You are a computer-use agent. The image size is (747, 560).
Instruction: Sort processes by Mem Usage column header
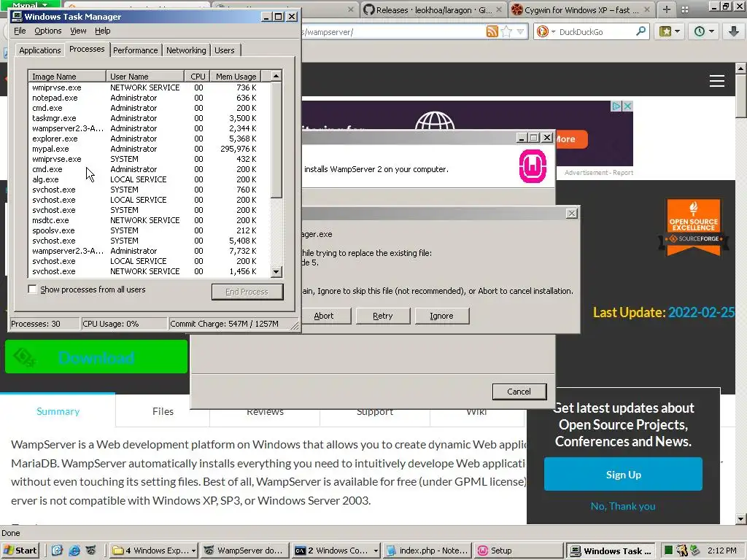(236, 76)
